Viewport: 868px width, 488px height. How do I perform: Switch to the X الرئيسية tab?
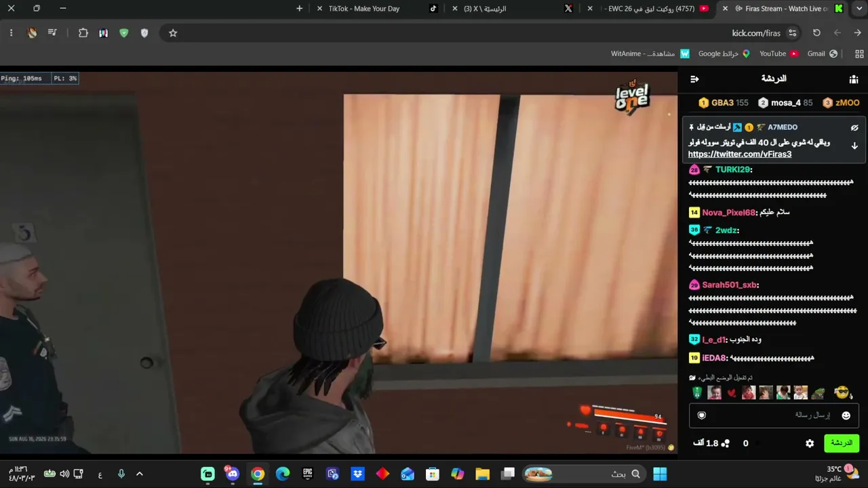(513, 9)
